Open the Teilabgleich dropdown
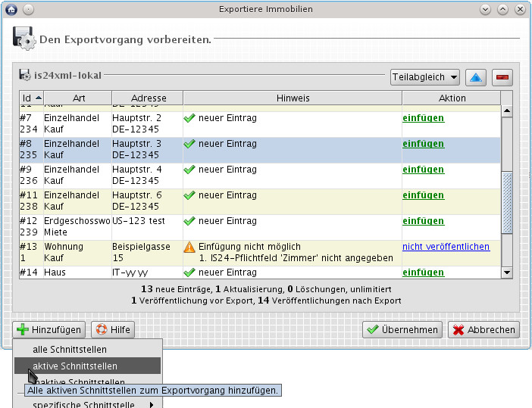 (x=425, y=77)
